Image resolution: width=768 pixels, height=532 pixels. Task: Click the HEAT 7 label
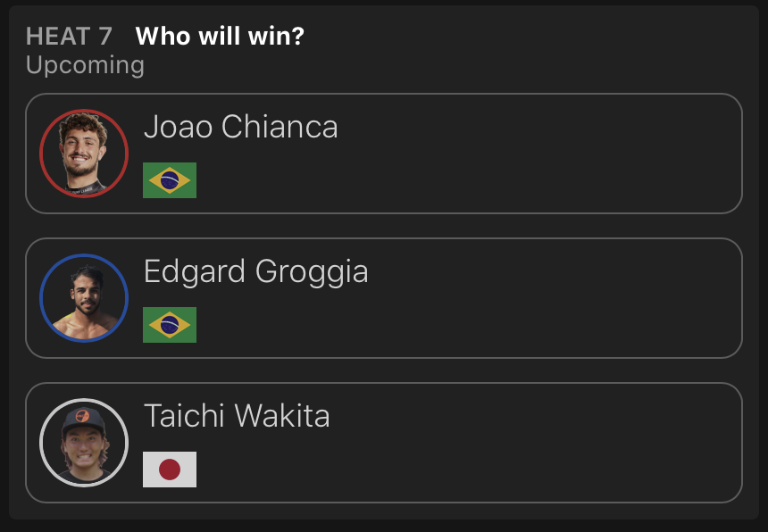point(69,37)
